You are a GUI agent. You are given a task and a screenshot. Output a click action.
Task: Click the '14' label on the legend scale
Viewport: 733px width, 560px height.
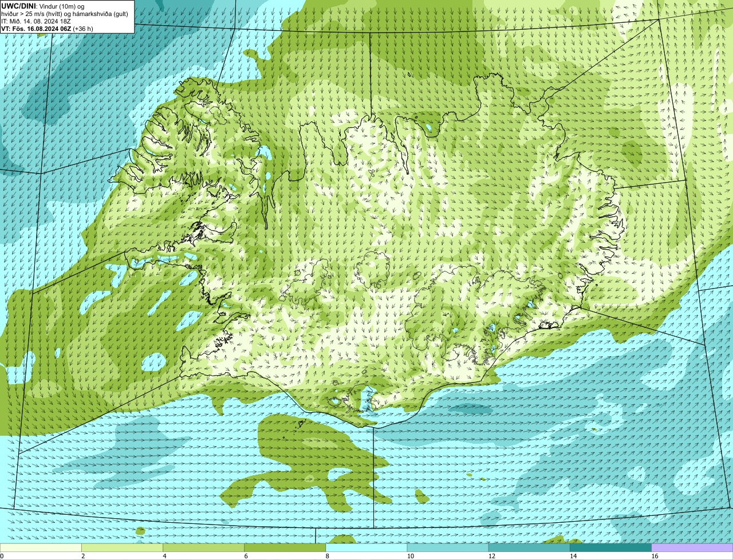click(573, 556)
